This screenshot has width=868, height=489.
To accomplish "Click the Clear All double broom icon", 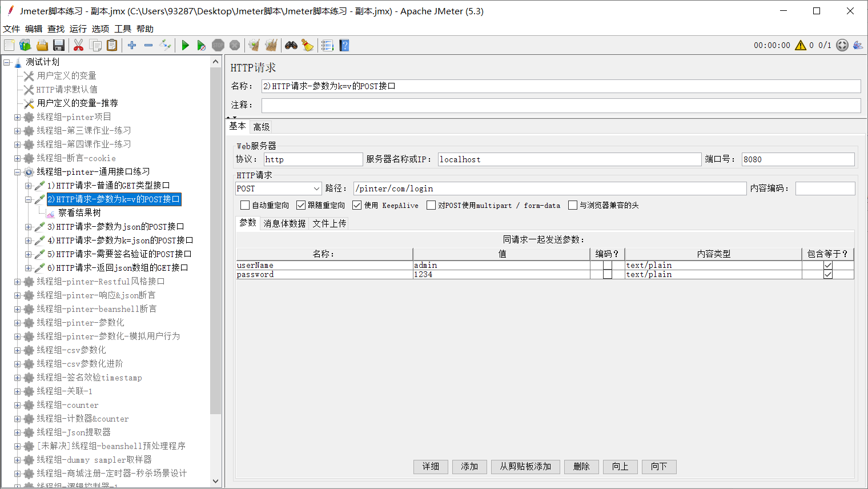I will [x=271, y=45].
